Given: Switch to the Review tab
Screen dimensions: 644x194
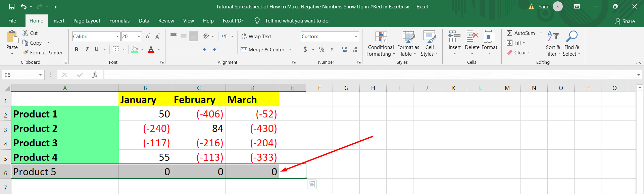Looking at the screenshot, I should point(166,20).
